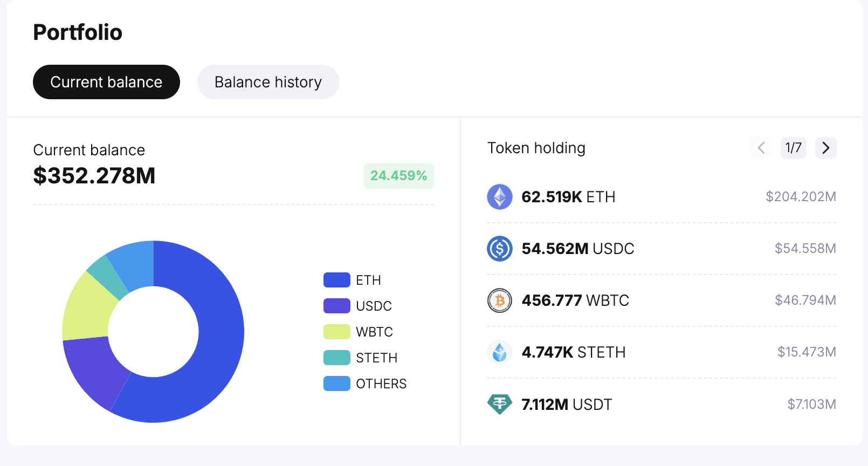The height and width of the screenshot is (466, 868).
Task: Click the $54.558M USDC value
Action: coord(805,249)
